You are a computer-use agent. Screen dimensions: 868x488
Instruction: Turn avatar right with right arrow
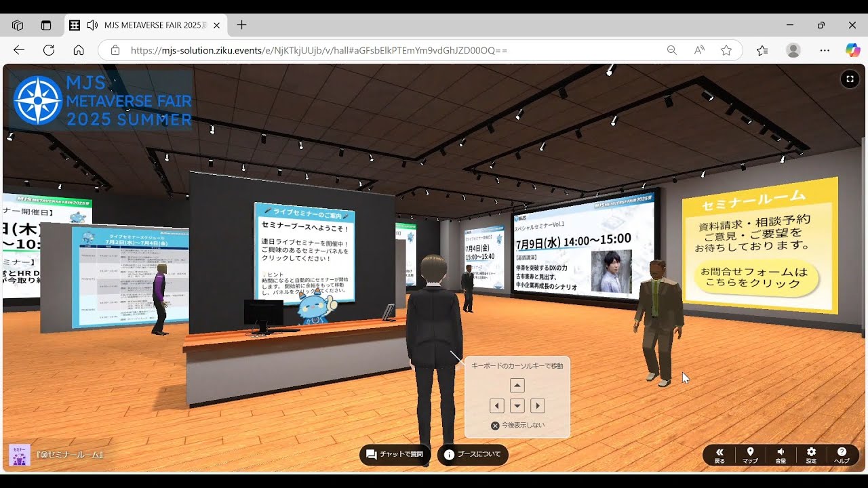click(x=538, y=406)
